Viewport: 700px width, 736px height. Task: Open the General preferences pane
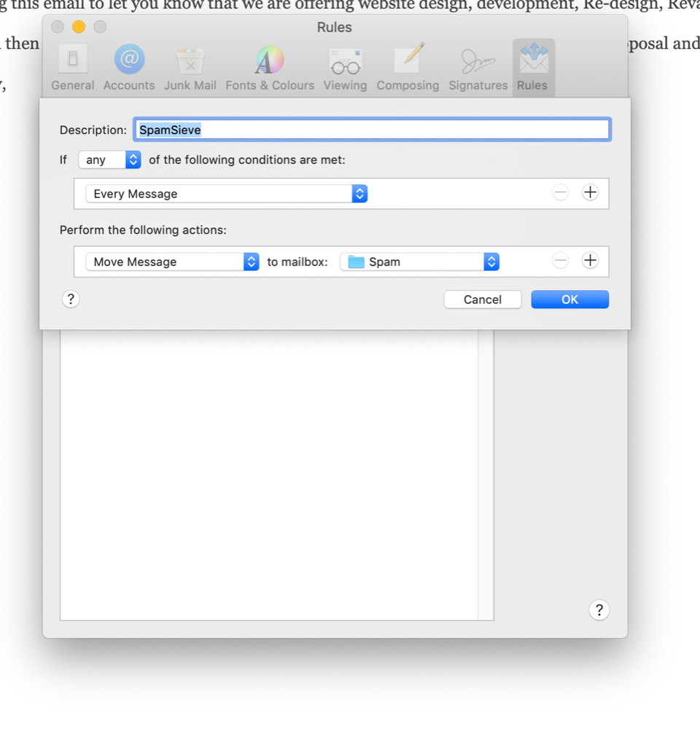point(73,67)
